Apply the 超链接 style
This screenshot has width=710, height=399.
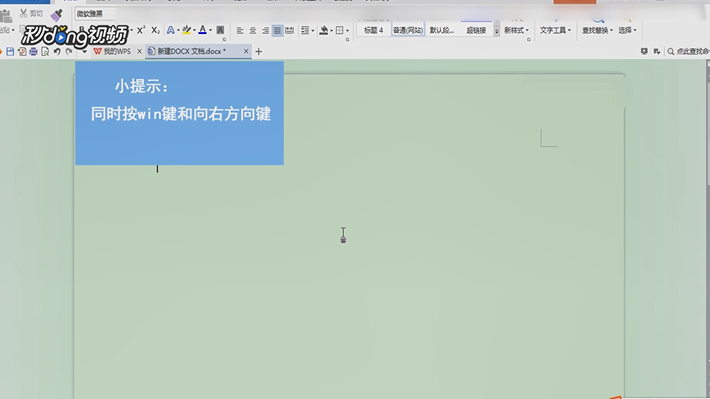tap(476, 30)
